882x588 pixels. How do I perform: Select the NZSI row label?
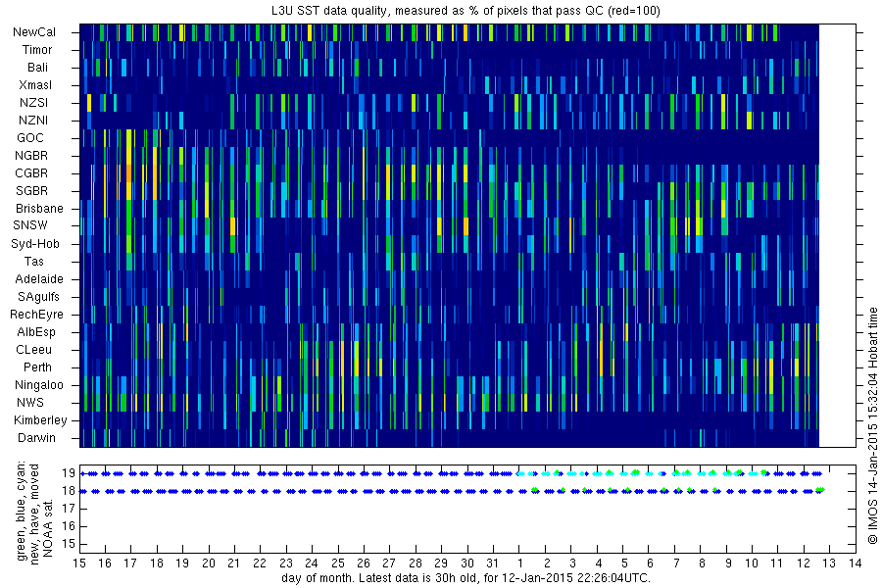point(33,102)
